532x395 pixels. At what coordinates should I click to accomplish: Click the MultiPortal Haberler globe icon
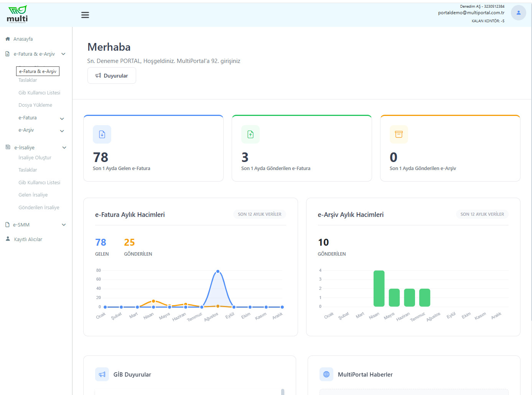click(x=326, y=374)
